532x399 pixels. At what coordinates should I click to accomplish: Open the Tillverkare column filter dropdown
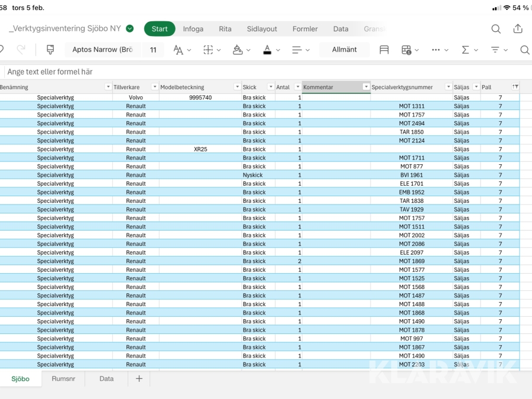(x=154, y=87)
